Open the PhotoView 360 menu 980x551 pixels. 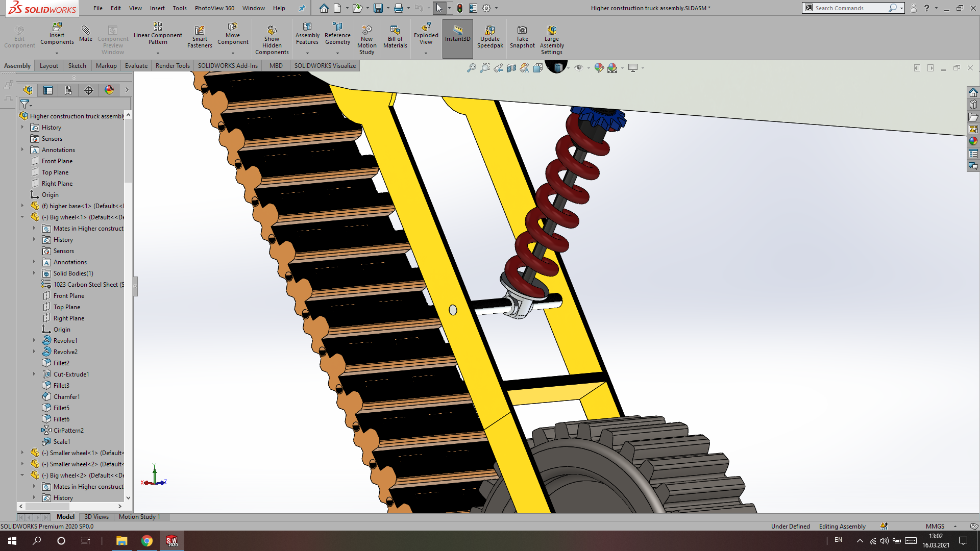click(214, 8)
